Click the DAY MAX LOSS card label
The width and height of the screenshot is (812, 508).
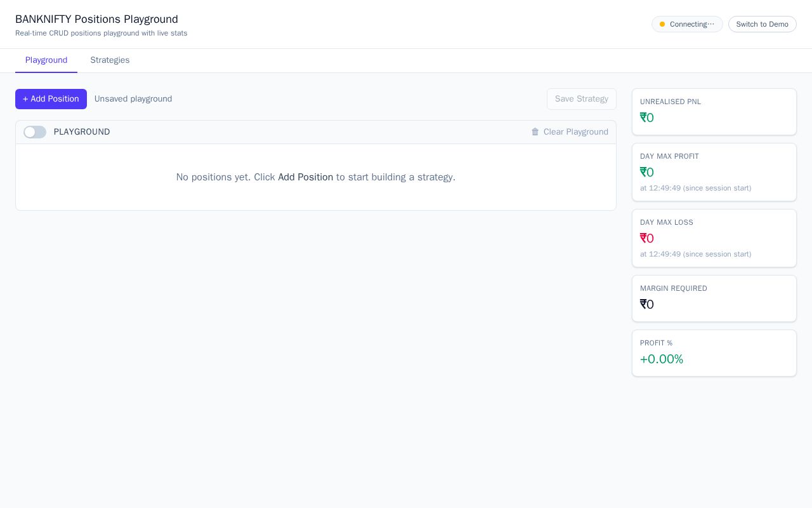[x=667, y=222]
